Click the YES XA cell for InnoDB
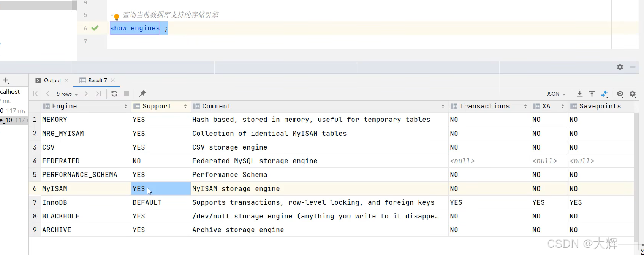Image resolution: width=644 pixels, height=255 pixels. click(x=549, y=202)
